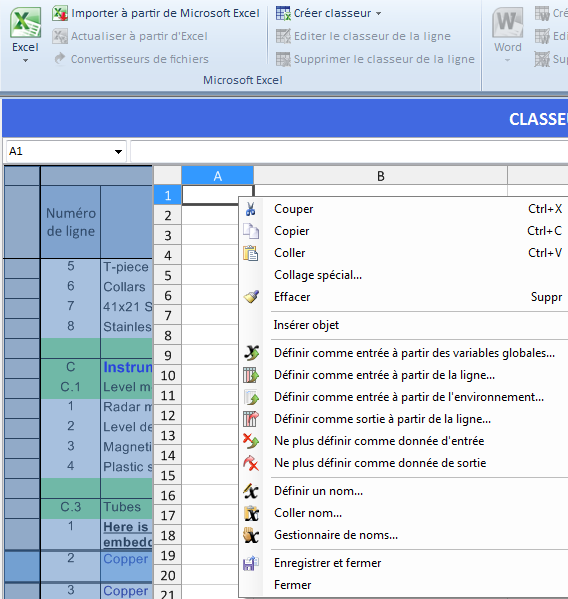Viewport: 568px width, 599px height.
Task: Click the Effacer brush icon
Action: click(251, 297)
